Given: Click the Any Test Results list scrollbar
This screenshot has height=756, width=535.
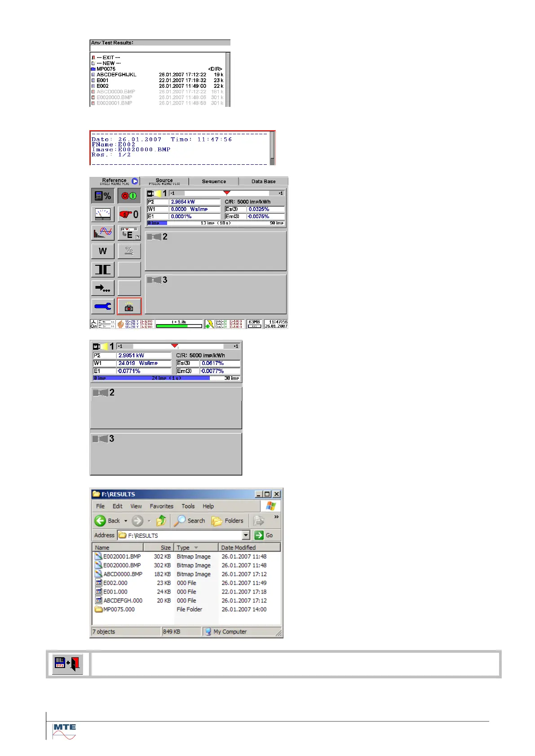Looking at the screenshot, I should pos(228,79).
